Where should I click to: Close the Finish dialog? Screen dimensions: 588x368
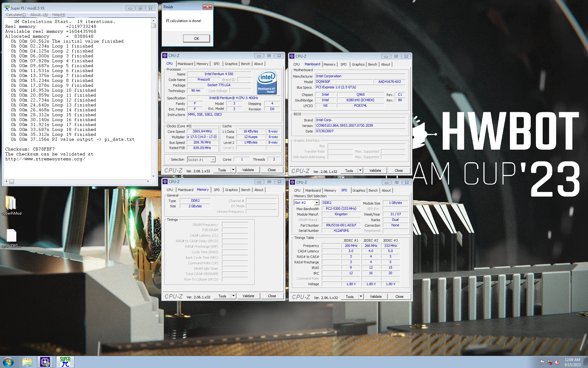pos(207,7)
